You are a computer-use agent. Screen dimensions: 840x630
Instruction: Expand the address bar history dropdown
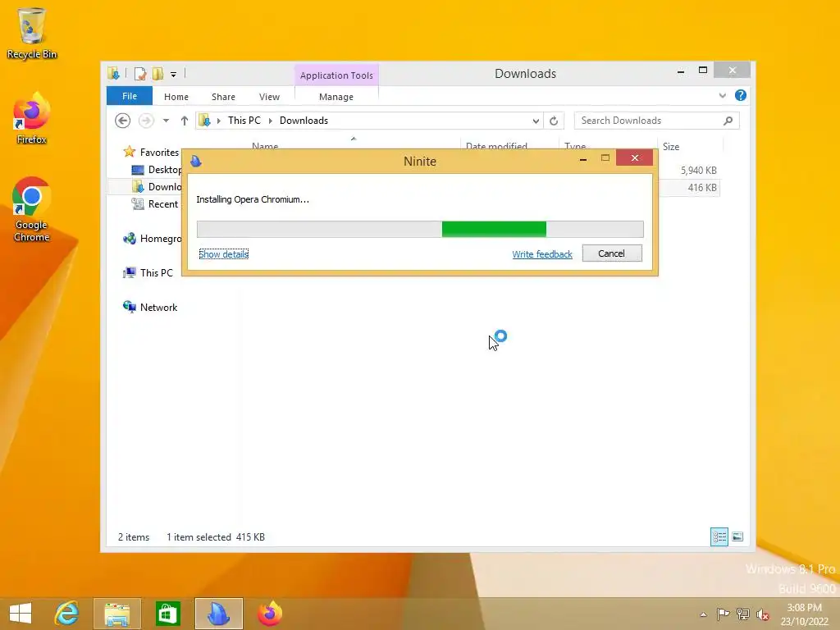(x=536, y=121)
